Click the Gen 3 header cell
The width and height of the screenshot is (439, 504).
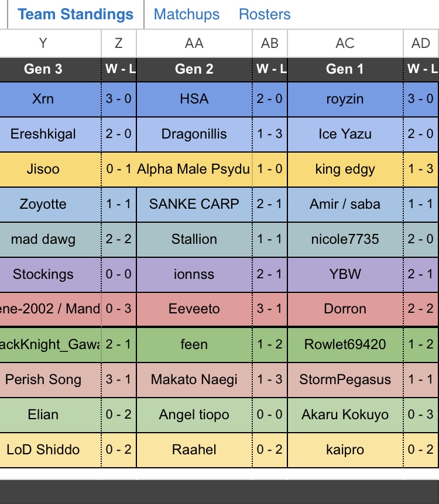pyautogui.click(x=43, y=69)
